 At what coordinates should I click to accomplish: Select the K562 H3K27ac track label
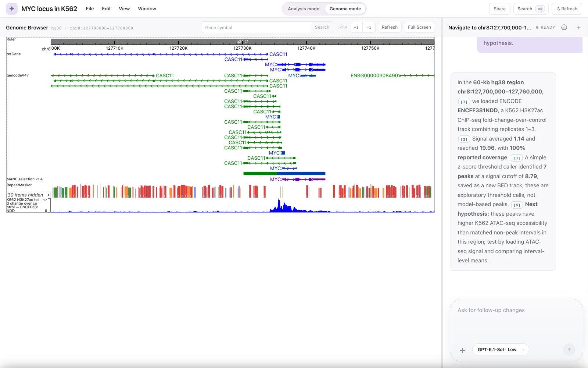point(23,205)
